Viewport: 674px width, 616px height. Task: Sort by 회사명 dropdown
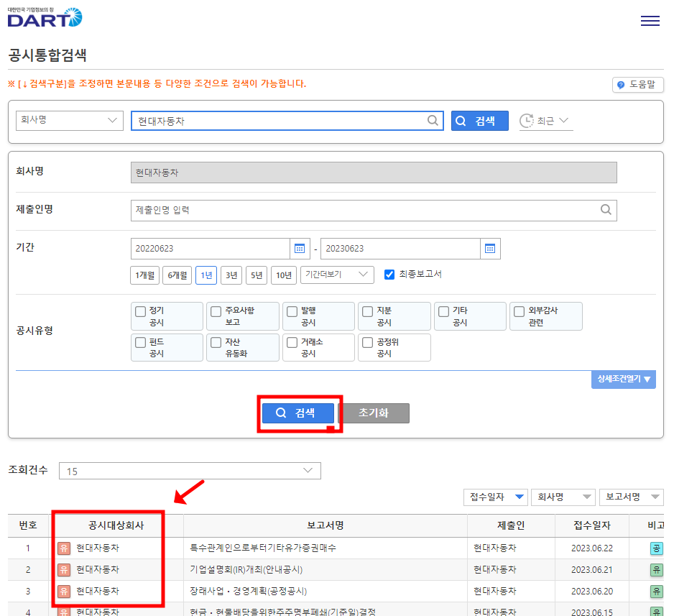(563, 497)
